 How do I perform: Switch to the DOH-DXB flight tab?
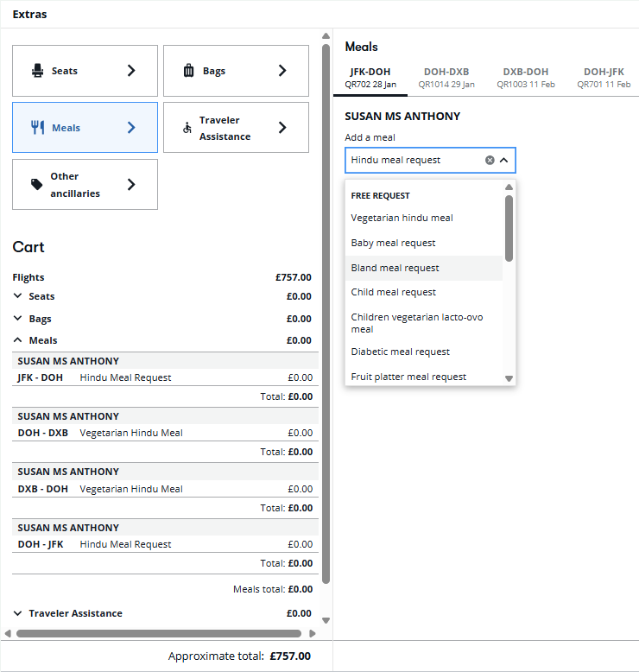coord(446,77)
